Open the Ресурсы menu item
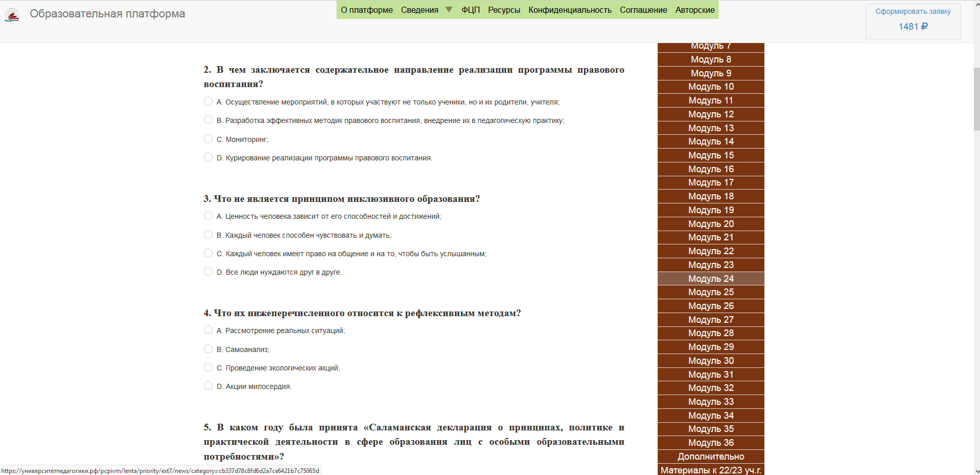980x475 pixels. [x=504, y=10]
